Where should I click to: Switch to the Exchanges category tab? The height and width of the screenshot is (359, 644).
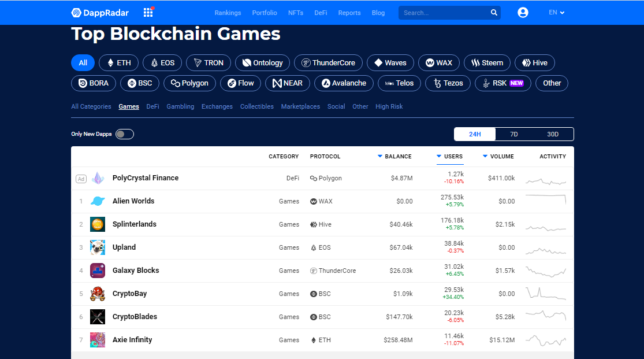coord(217,106)
